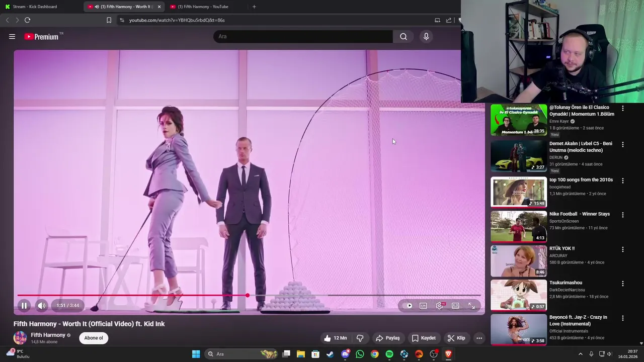Open WhatsApp from the taskbar

[360, 354]
